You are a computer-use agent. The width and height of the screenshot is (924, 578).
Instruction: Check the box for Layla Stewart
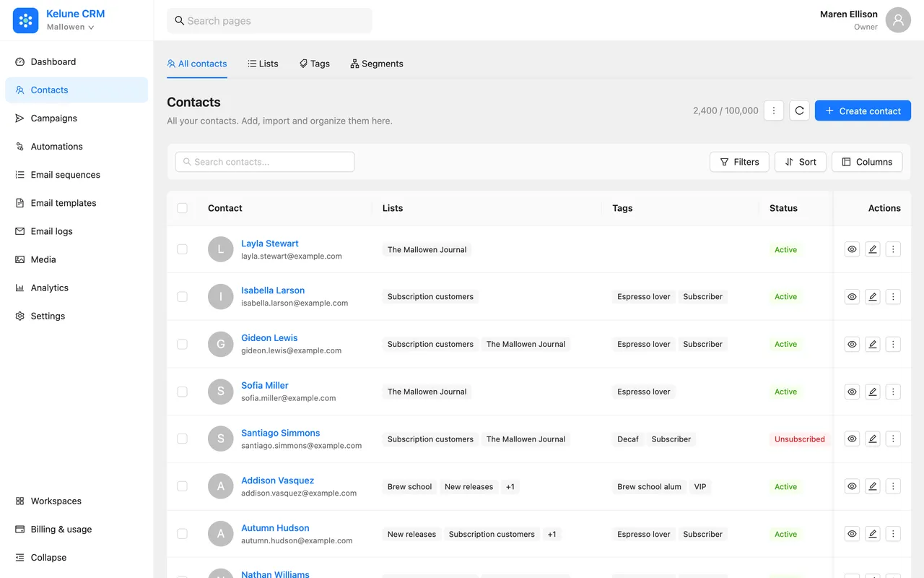182,249
